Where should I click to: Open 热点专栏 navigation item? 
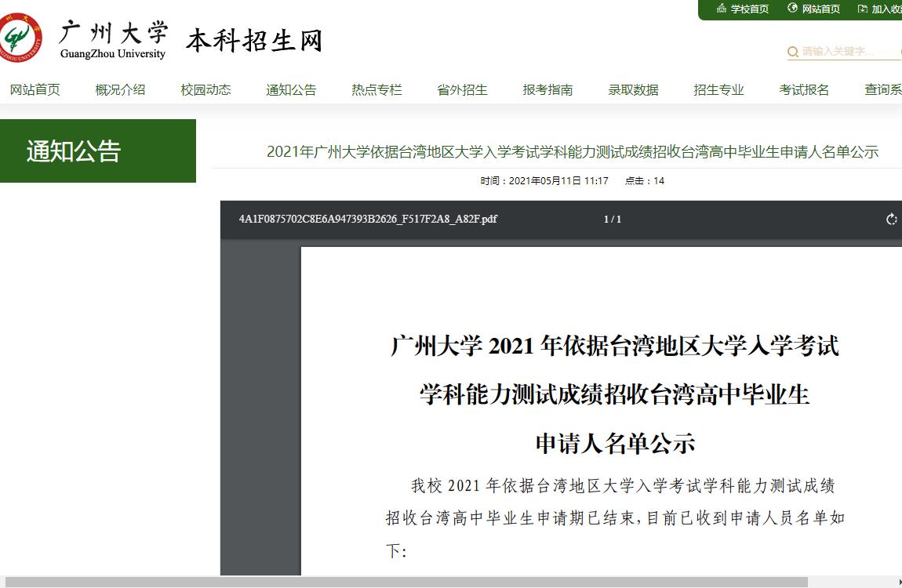point(376,89)
